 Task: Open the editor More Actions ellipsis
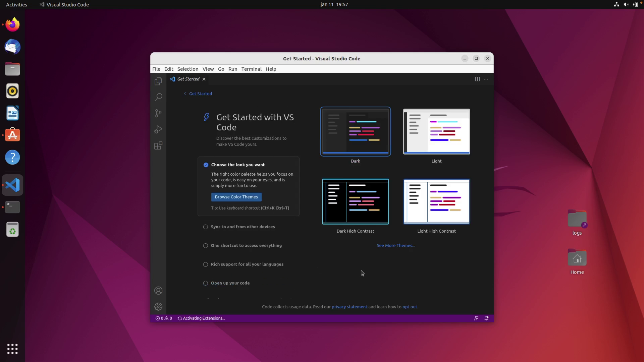coord(486,79)
